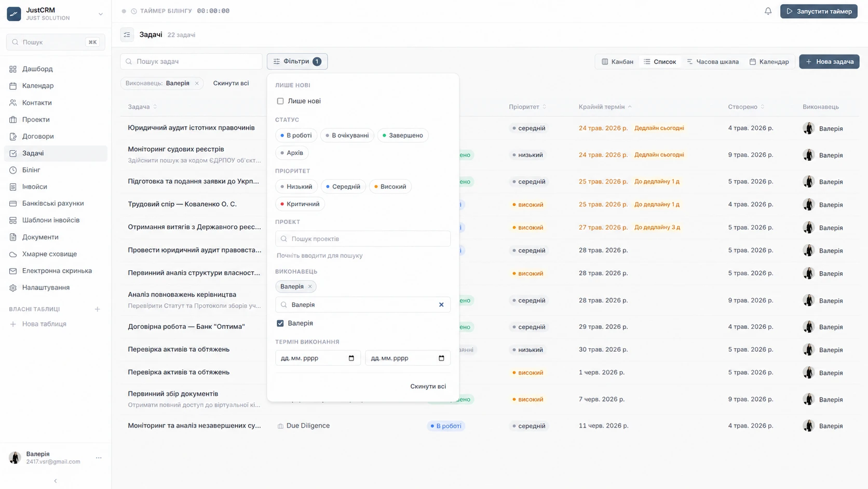Click the Запустити таймер button
868x489 pixels.
[x=819, y=11]
